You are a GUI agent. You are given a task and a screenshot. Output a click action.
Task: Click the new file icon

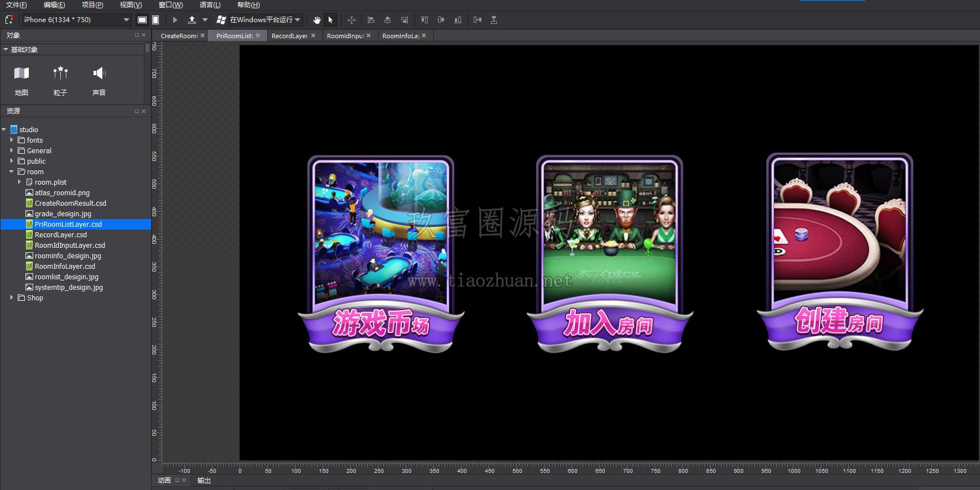pos(9,20)
